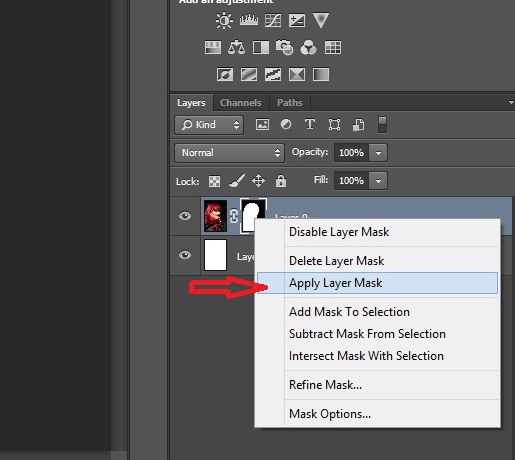Add a Hue/Saturation adjustment
Viewport: 515px width, 460px height.
(x=213, y=47)
